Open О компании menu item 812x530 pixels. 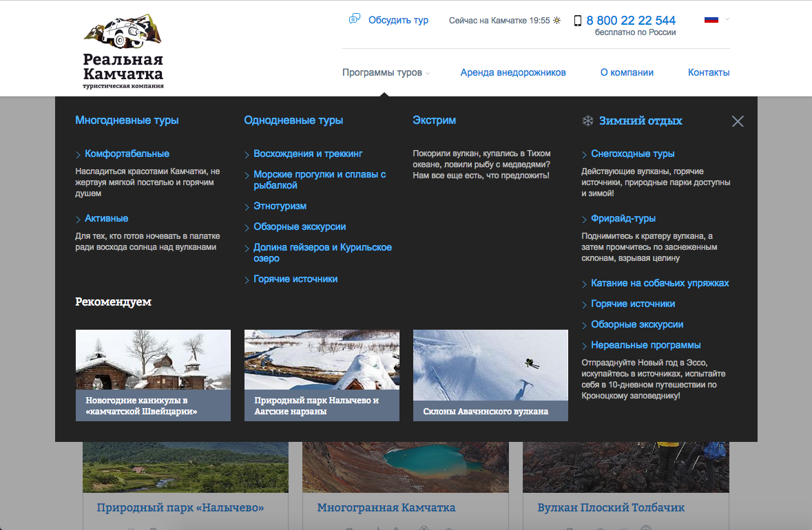coord(627,72)
